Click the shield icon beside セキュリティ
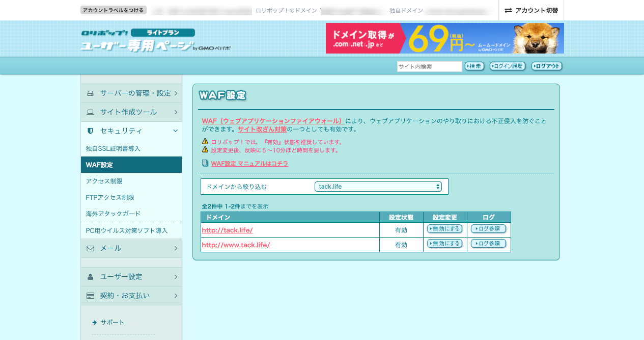Viewport: 644px width, 340px height. click(91, 131)
